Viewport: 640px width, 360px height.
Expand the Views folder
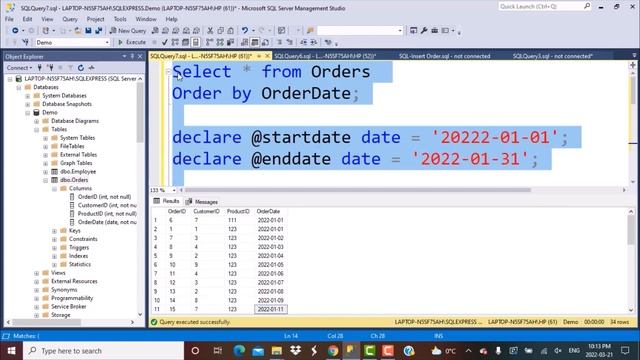click(37, 273)
